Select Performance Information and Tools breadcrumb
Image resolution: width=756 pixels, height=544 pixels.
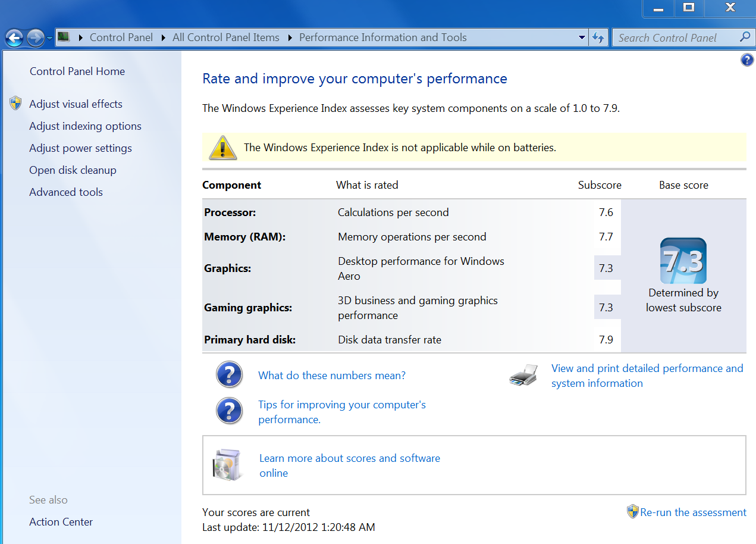(x=383, y=37)
